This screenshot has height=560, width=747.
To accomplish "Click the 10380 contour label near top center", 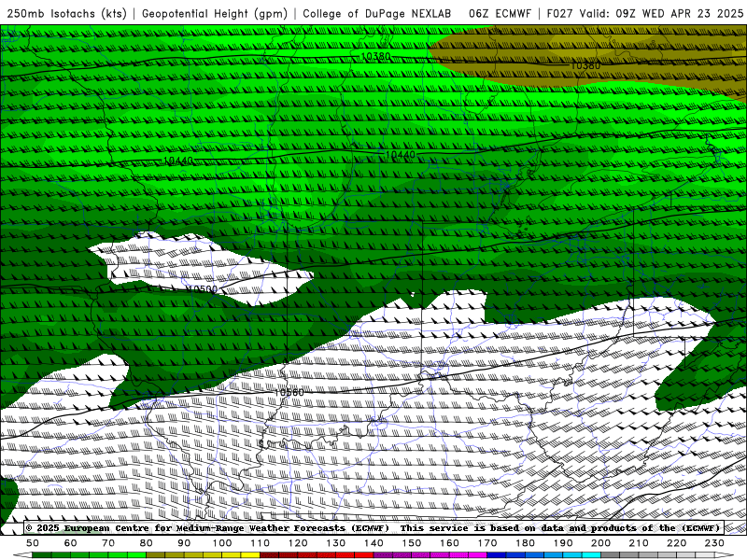I will pyautogui.click(x=375, y=56).
